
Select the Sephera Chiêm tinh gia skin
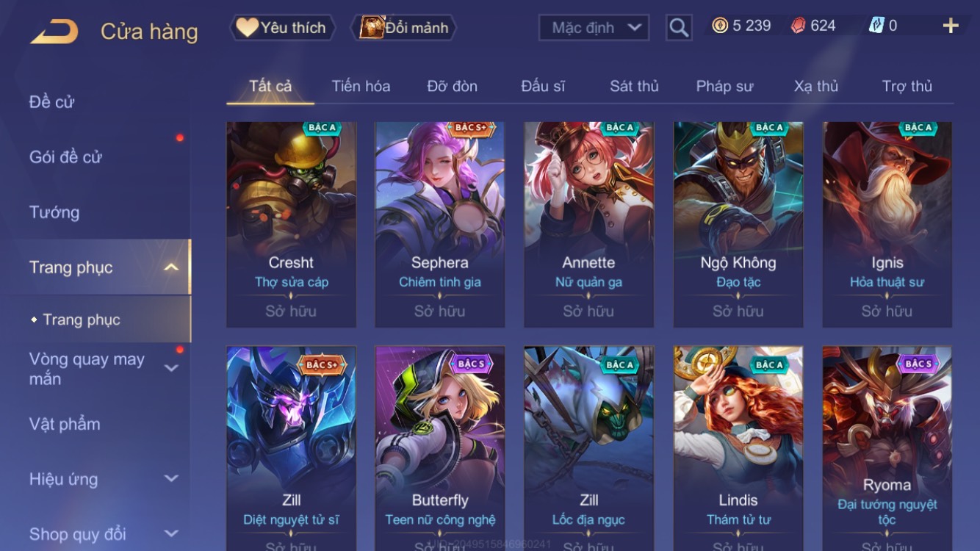(439, 224)
